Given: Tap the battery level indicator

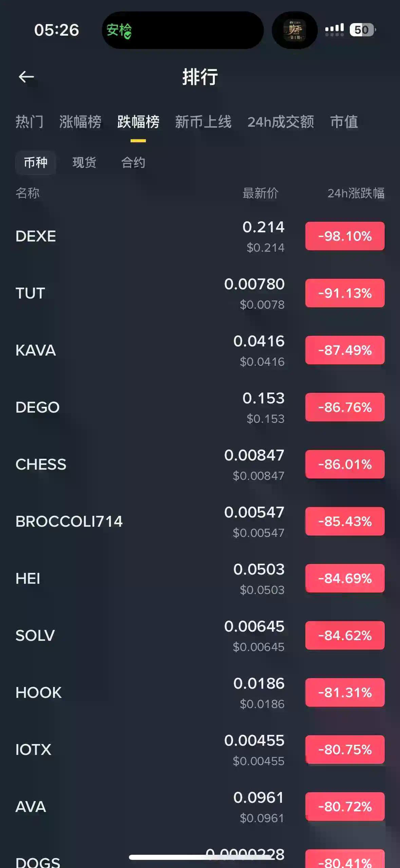Looking at the screenshot, I should click(362, 30).
